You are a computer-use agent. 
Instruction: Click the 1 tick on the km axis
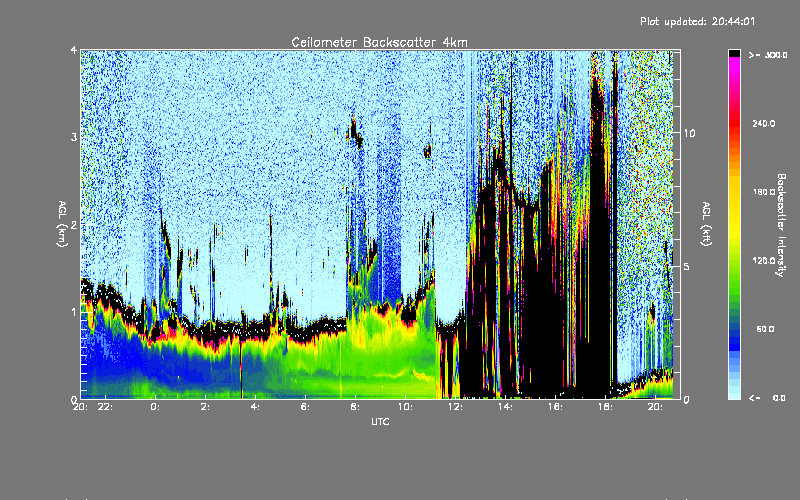point(74,312)
